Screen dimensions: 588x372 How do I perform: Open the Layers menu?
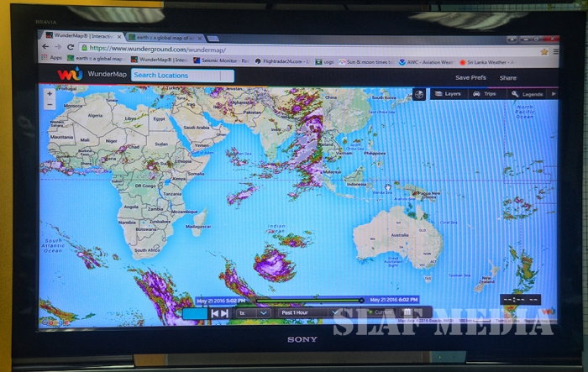pos(449,94)
